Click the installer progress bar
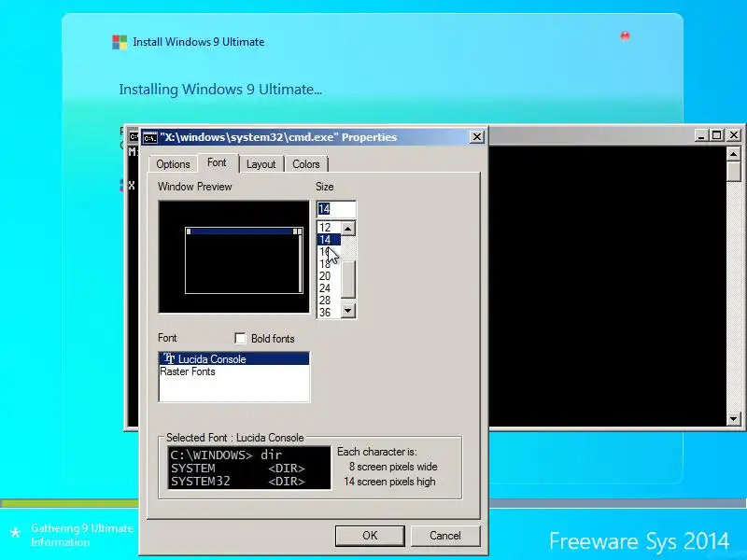 point(373,503)
